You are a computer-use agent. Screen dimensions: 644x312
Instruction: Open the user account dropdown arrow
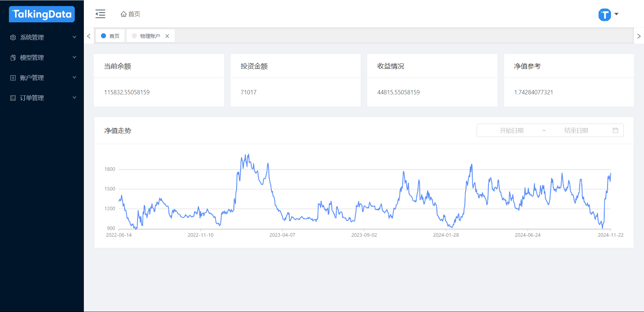point(616,14)
